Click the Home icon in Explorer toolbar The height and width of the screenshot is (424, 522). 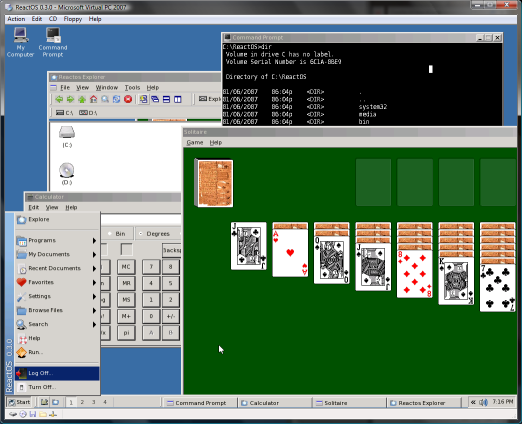pyautogui.click(x=93, y=99)
